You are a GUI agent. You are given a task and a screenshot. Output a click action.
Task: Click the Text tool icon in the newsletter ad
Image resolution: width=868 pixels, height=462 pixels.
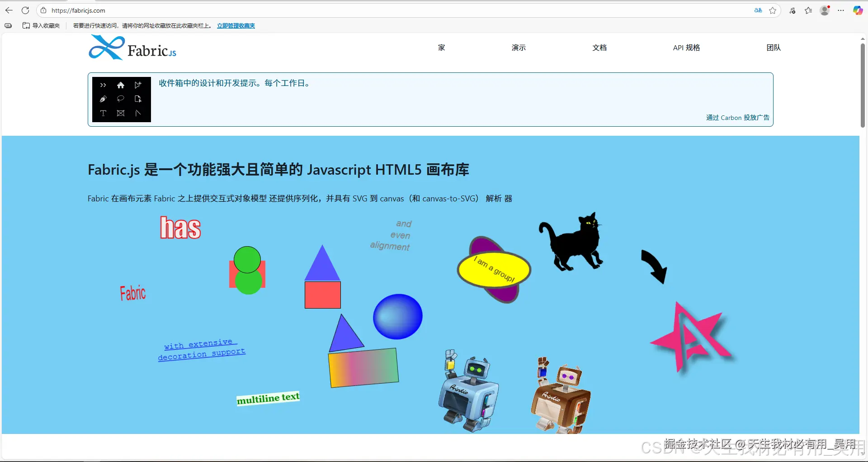[103, 113]
